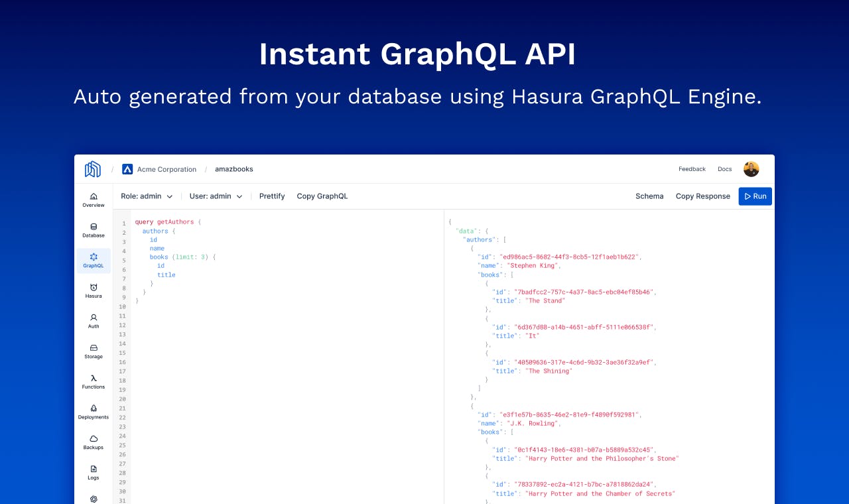The width and height of the screenshot is (849, 504).
Task: Click line number 1 in editor gutter
Action: 123,223
